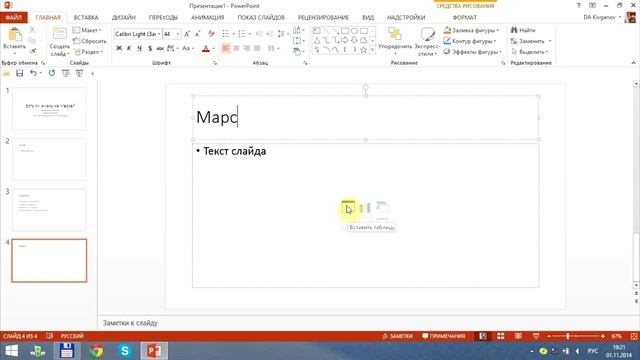Image resolution: width=640 pixels, height=360 pixels.
Task: Select the star shape in gallery
Action: point(363,50)
